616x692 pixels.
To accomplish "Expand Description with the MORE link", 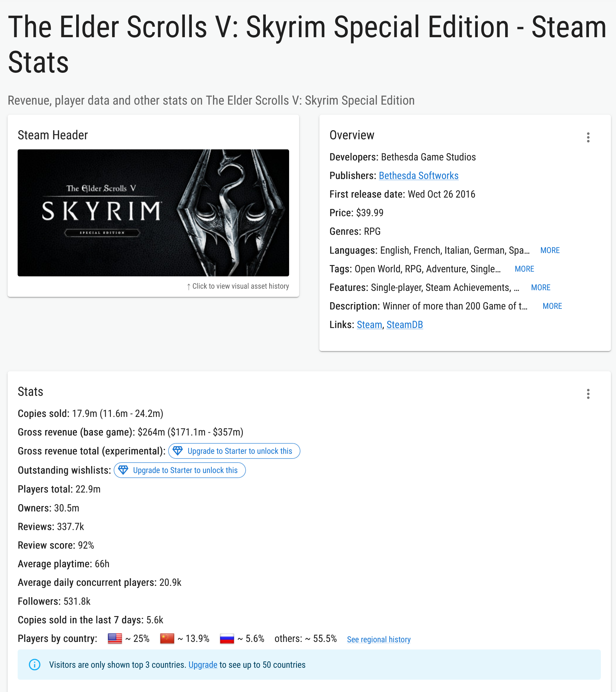I will pos(552,306).
